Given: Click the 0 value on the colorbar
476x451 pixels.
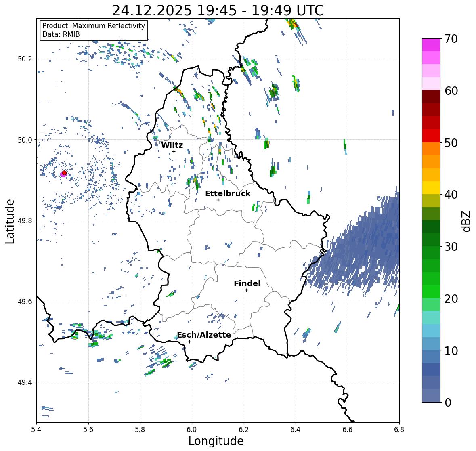Looking at the screenshot, I should (448, 403).
